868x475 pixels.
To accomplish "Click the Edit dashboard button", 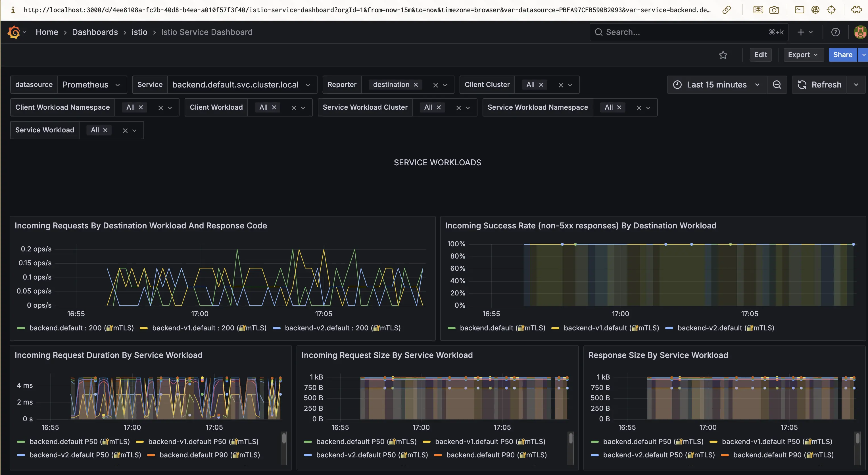I will [761, 55].
